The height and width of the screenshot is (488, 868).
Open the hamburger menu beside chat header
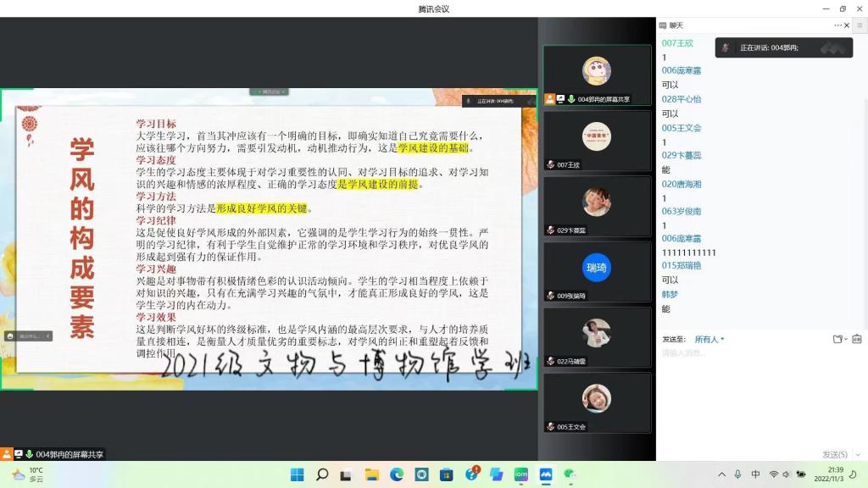coord(860,25)
